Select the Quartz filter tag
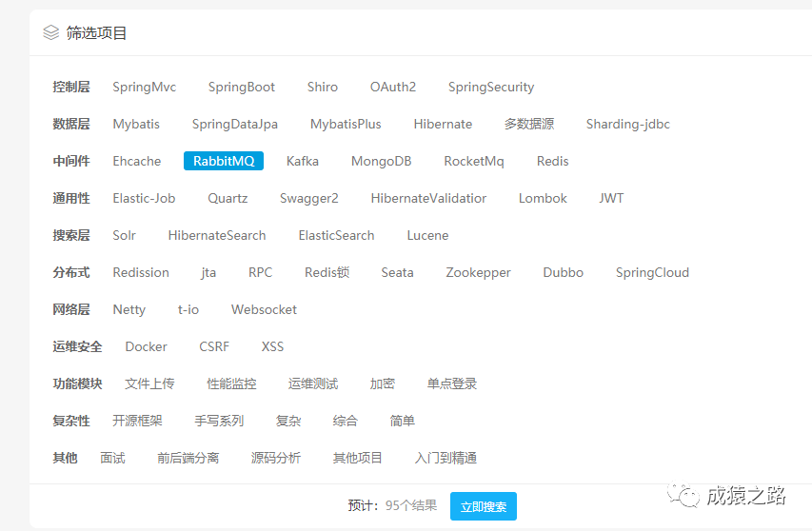812x531 pixels. (x=228, y=198)
